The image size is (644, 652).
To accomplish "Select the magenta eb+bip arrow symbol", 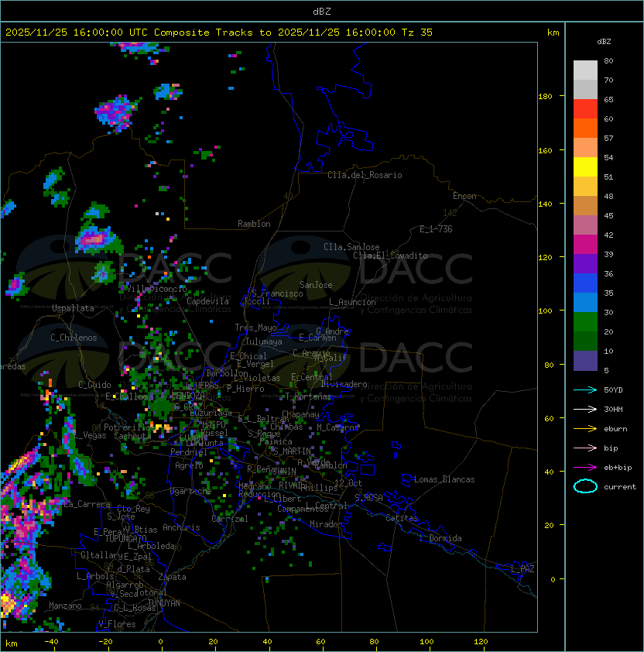I will [x=585, y=468].
